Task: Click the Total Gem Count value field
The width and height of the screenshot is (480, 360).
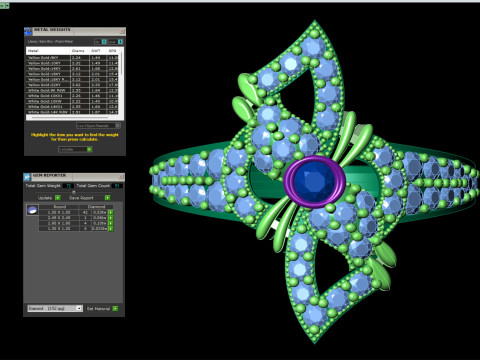Action: coord(117,186)
